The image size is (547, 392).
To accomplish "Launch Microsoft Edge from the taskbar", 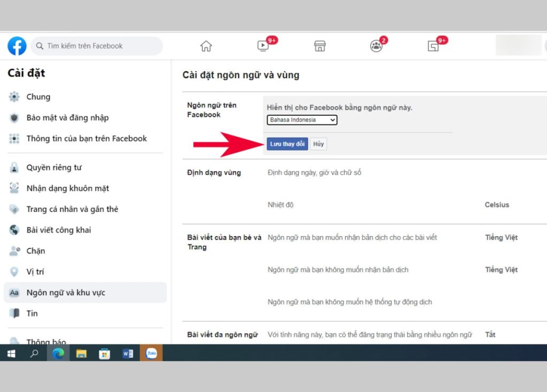I will [58, 353].
